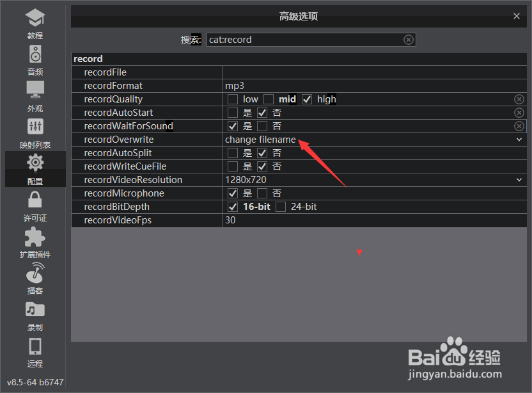Check 否 for recordMicrophone
Viewport: 532px width, 393px height.
coord(262,193)
